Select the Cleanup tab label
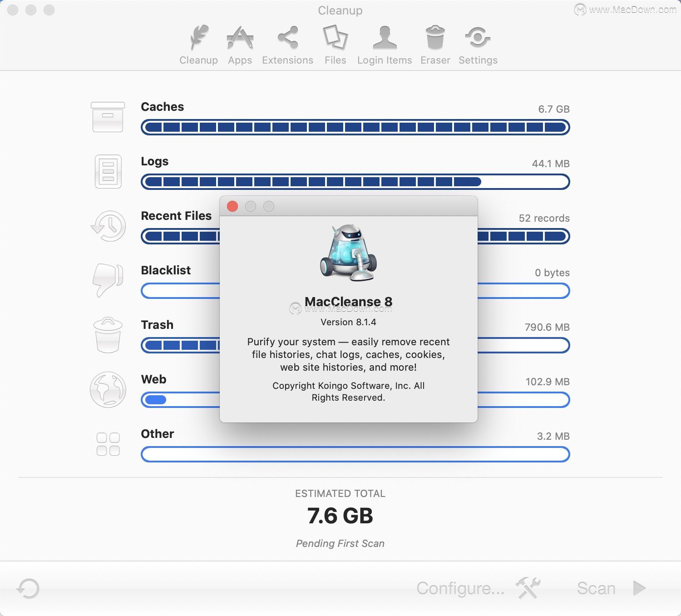Screen dimensions: 681x616 tap(198, 60)
